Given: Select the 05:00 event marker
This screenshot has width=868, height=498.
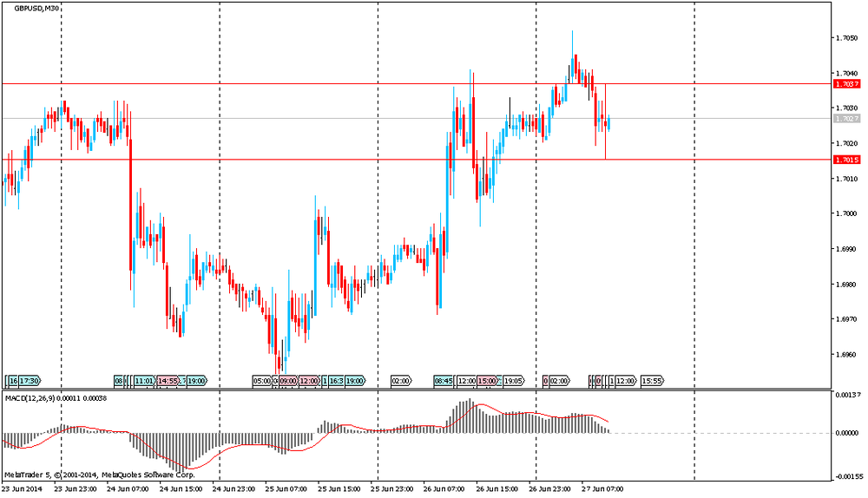Looking at the screenshot, I should point(262,381).
